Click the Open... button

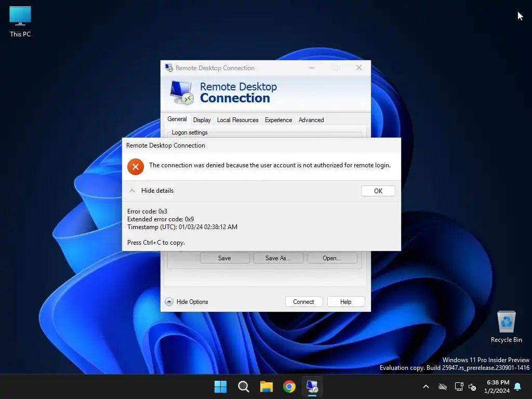click(332, 258)
